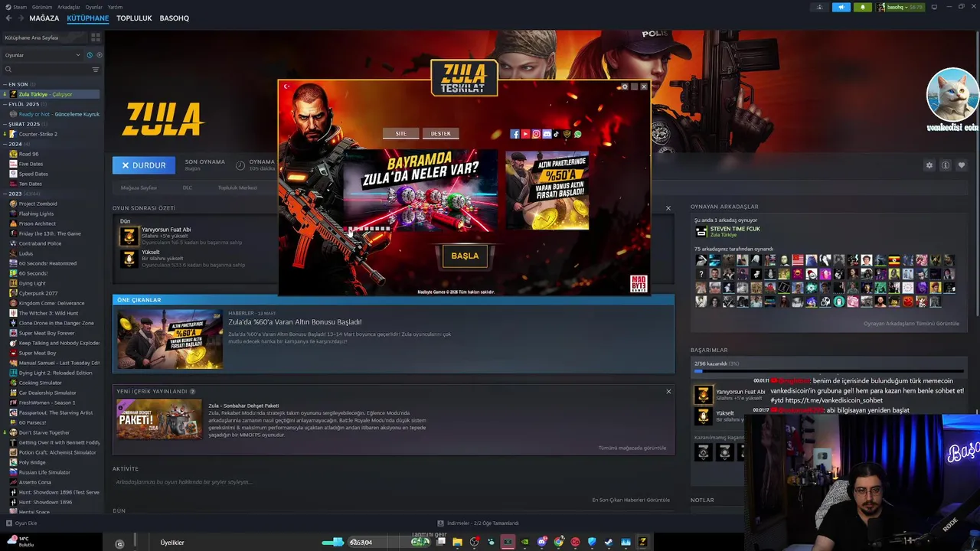Click Altın Paketlerinde %50 bonus banner in launcher

(547, 190)
